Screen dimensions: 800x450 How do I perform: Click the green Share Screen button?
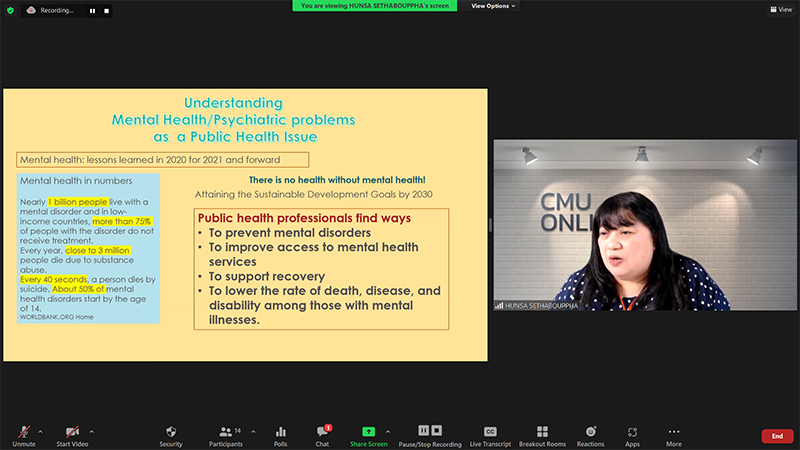(x=368, y=436)
